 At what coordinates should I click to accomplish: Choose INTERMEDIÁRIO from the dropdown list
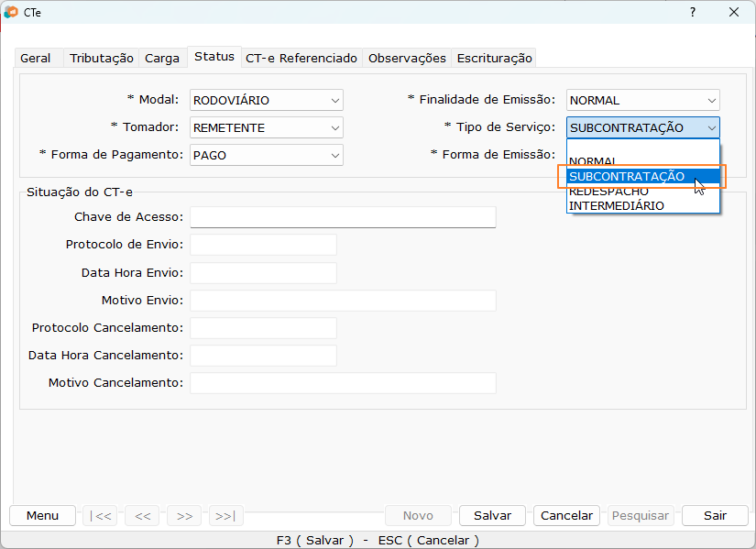tap(643, 206)
